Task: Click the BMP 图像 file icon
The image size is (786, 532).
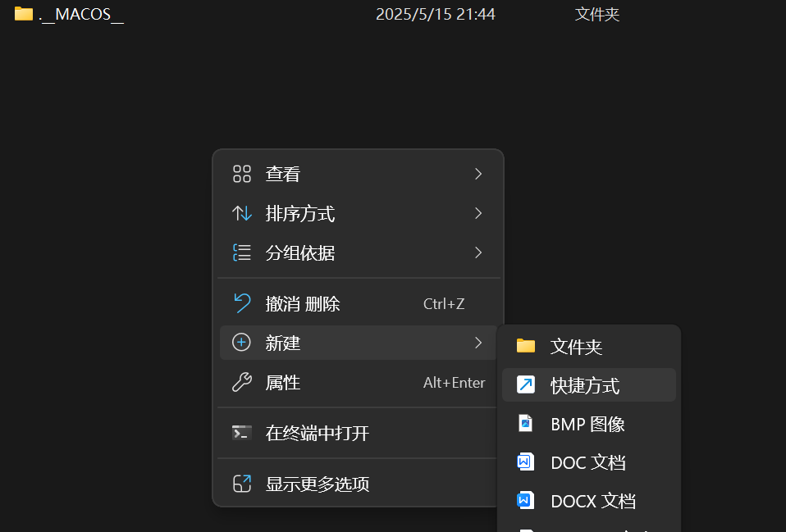Action: [526, 424]
